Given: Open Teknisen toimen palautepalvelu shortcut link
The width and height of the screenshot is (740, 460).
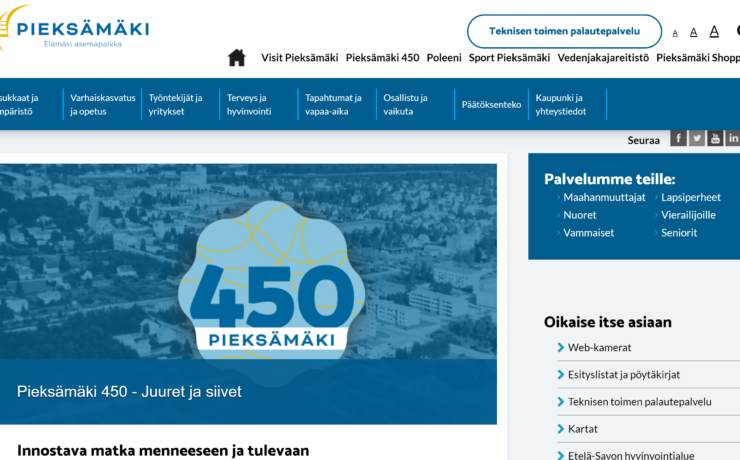Looking at the screenshot, I should point(639,402).
